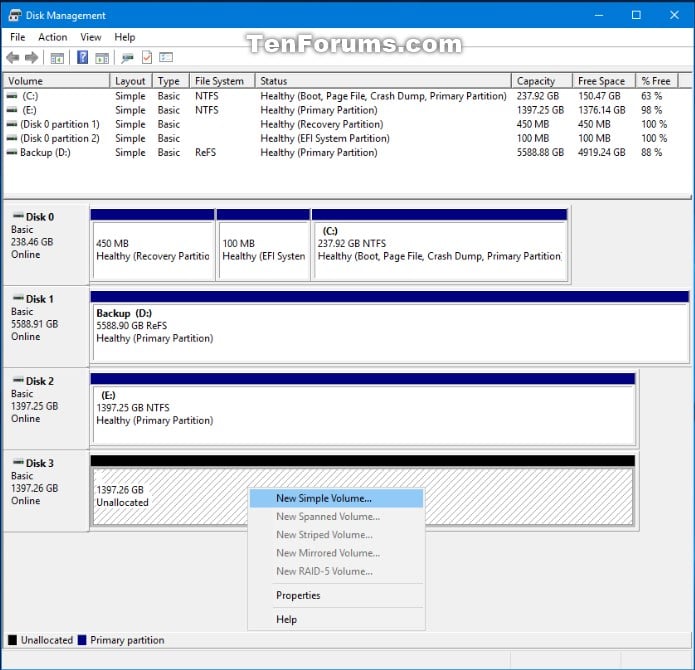
Task: Click the Disk 2 Basic 1397.25 GB label
Action: pos(46,408)
